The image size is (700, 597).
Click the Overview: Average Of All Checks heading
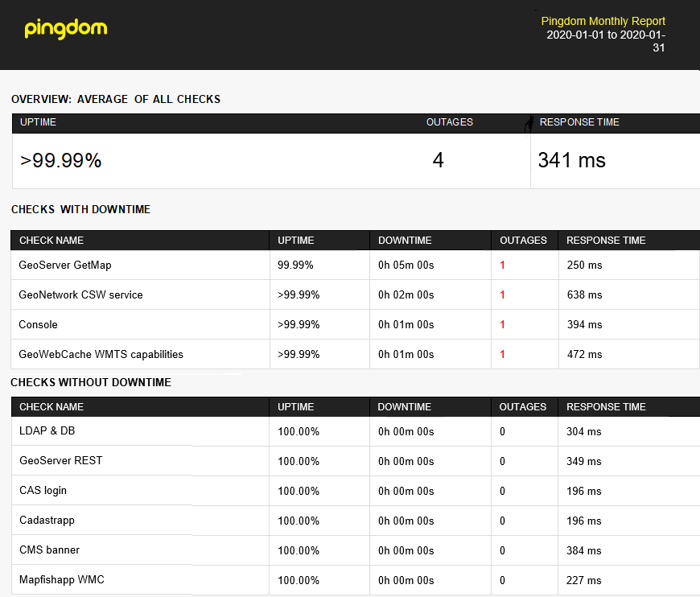point(116,99)
